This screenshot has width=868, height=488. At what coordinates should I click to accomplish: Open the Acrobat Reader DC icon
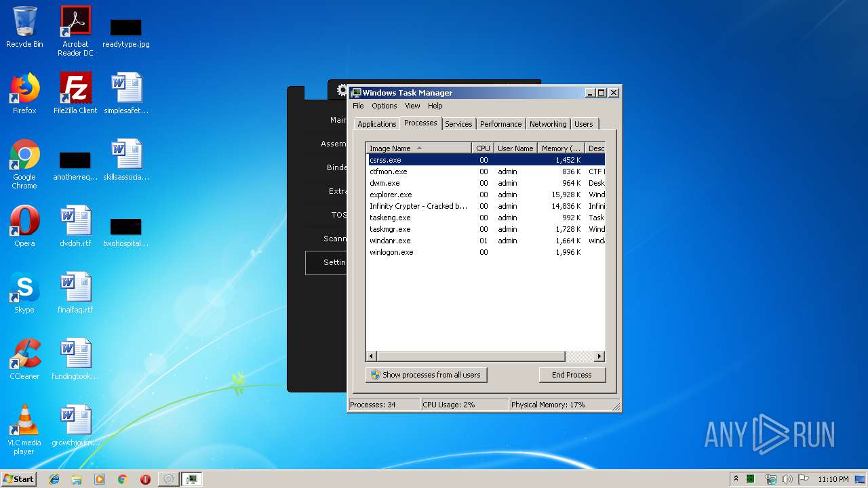pos(75,30)
